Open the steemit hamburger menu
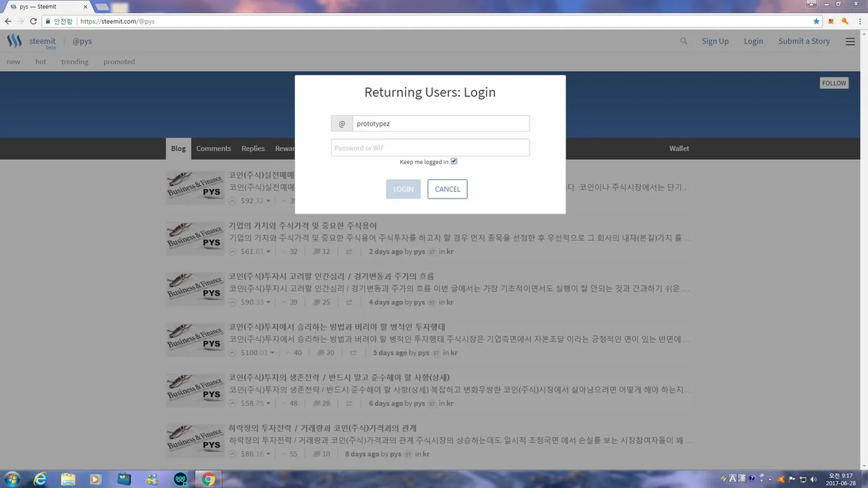Screen dimensions: 868x488 pos(850,41)
